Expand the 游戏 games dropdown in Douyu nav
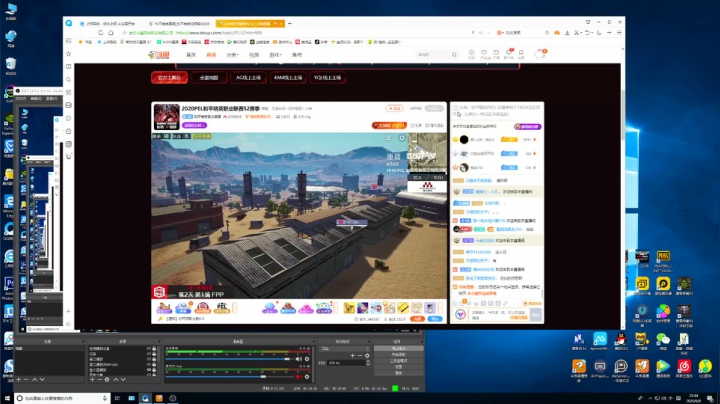Image resolution: width=720 pixels, height=404 pixels. point(275,55)
